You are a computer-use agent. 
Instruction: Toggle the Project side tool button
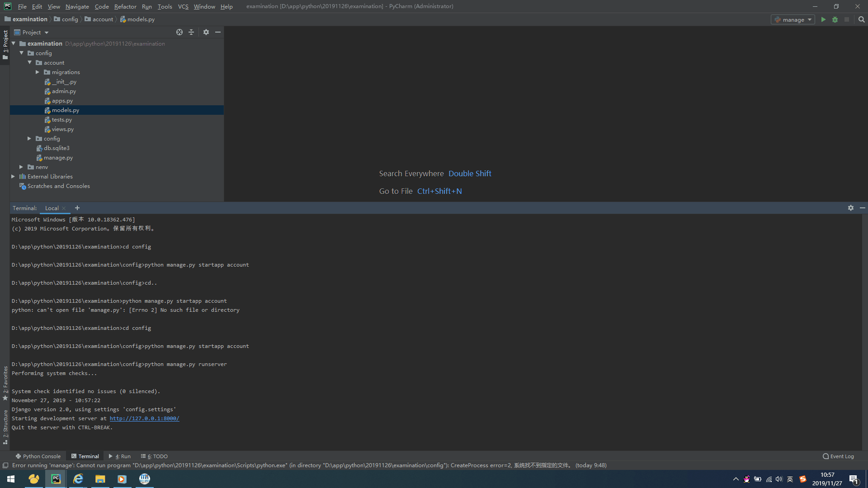(5, 45)
